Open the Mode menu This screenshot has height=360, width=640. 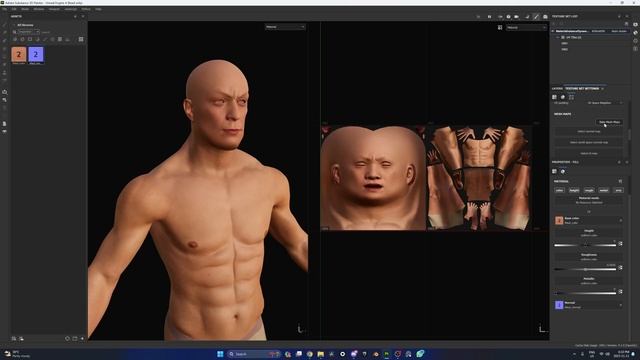tap(25, 9)
